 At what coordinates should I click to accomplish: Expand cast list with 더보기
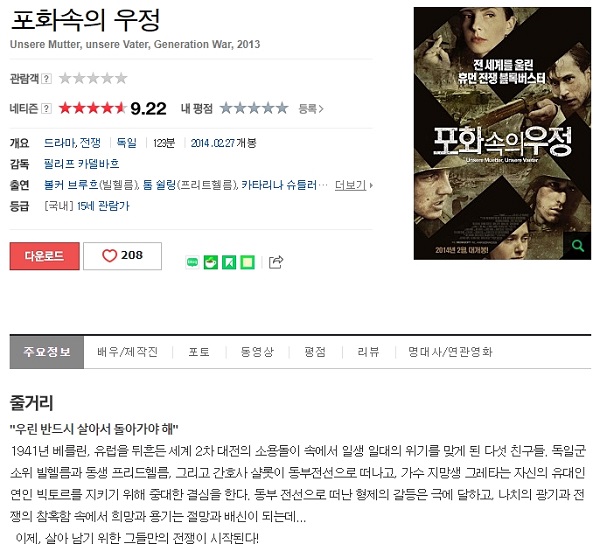coord(354,185)
